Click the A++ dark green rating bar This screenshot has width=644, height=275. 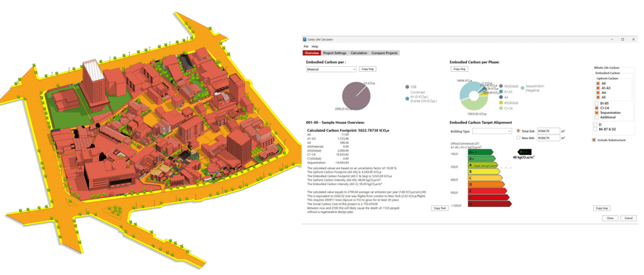481,153
